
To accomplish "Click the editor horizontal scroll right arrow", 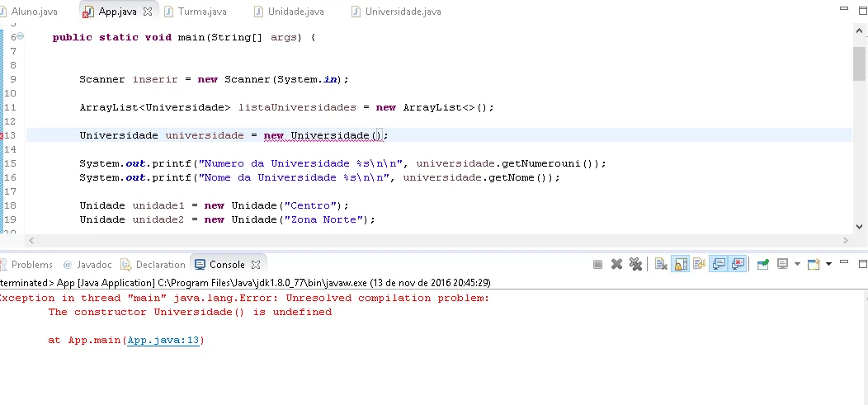I will [845, 241].
